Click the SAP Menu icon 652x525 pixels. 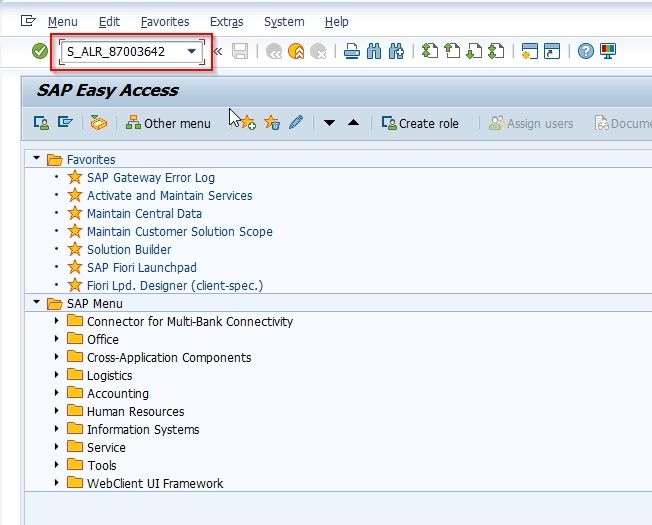click(65, 122)
